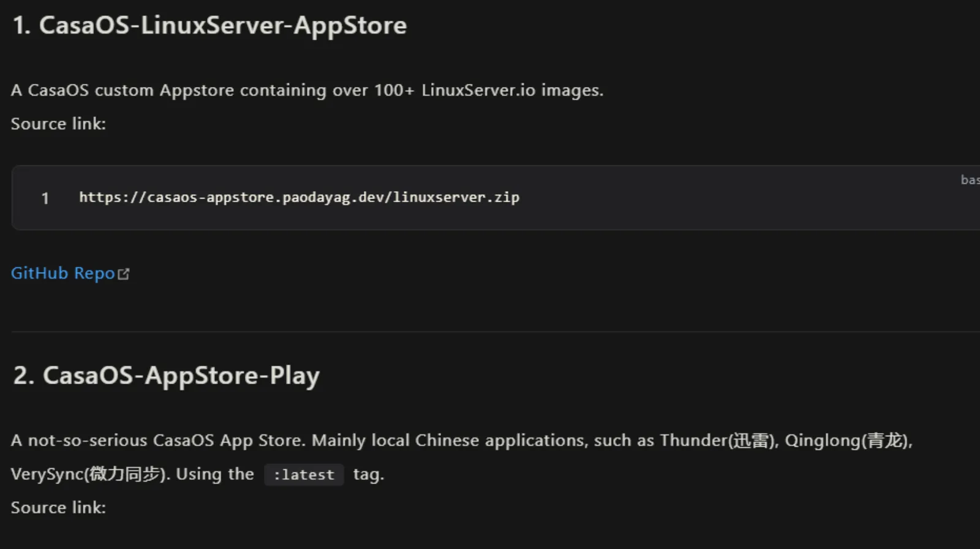The image size is (980, 549).
Task: Open the GitHub Repo link
Action: point(62,273)
